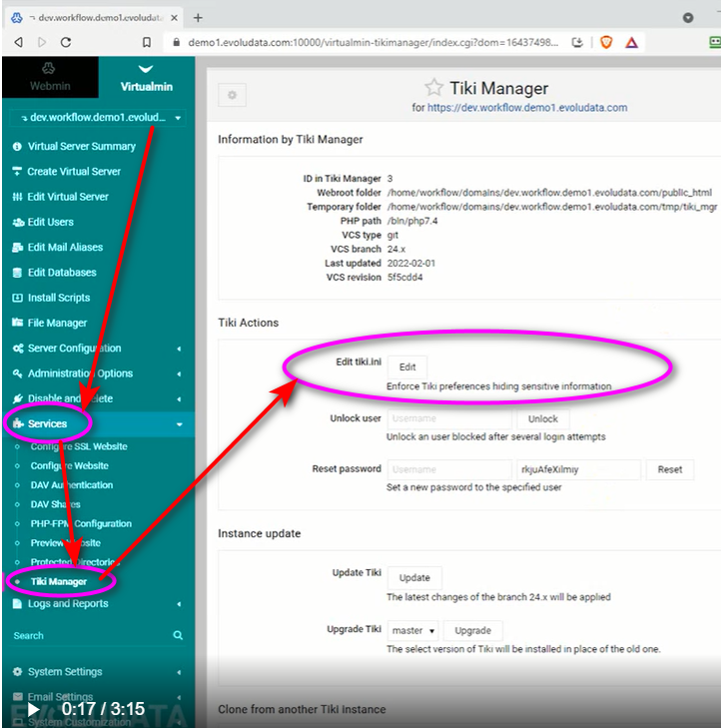The image size is (721, 728).
Task: Open PHP-FPM Configuration
Action: [x=81, y=523]
